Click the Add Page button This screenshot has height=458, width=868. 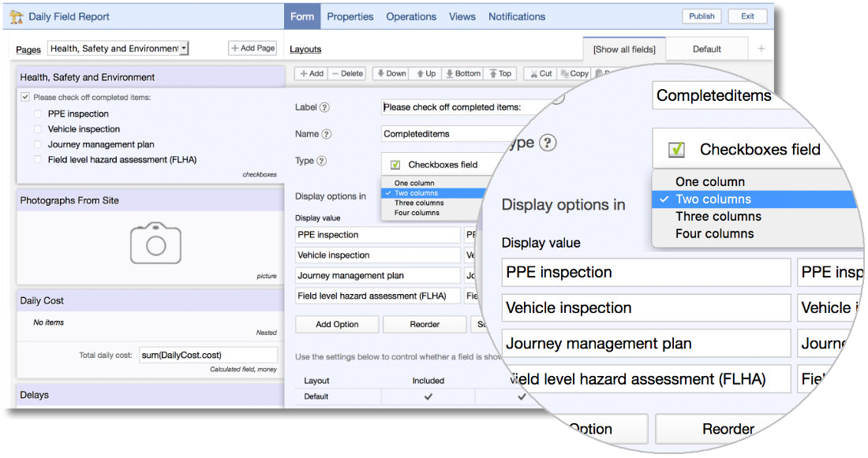click(x=253, y=48)
